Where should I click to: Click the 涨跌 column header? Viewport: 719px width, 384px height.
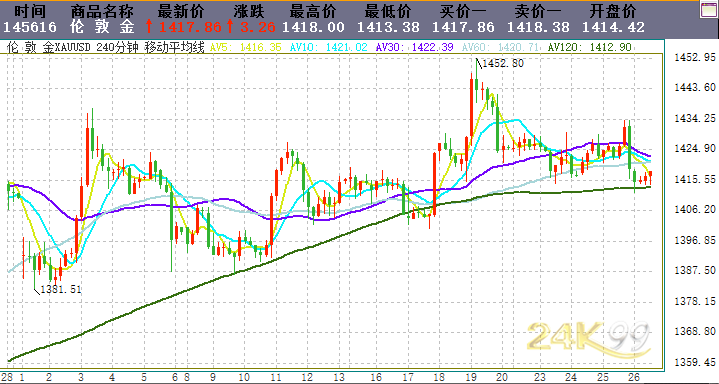(247, 10)
